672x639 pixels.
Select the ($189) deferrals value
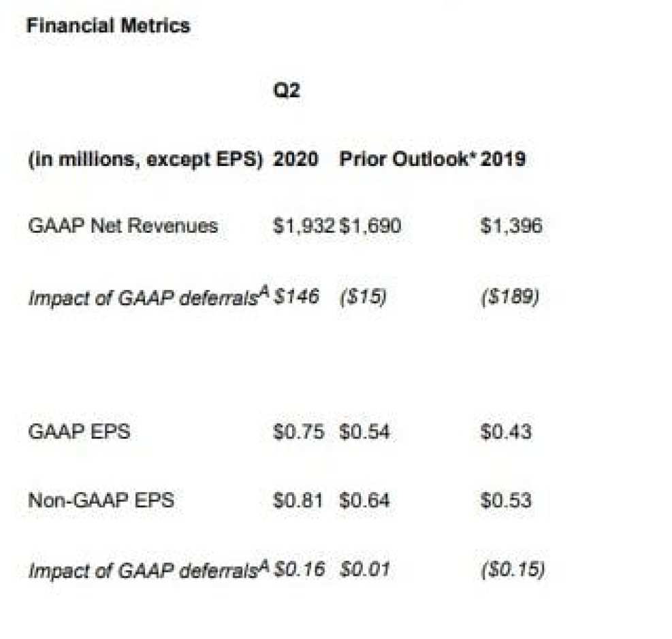coord(510,297)
